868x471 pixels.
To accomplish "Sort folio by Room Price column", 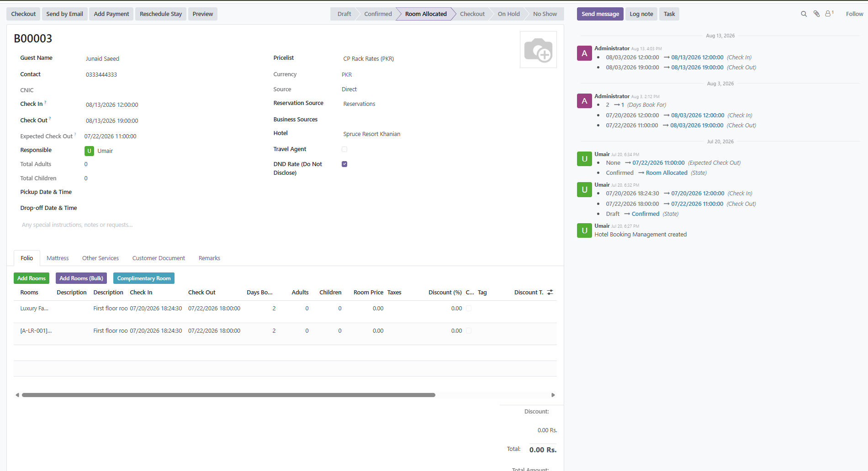I will (368, 293).
